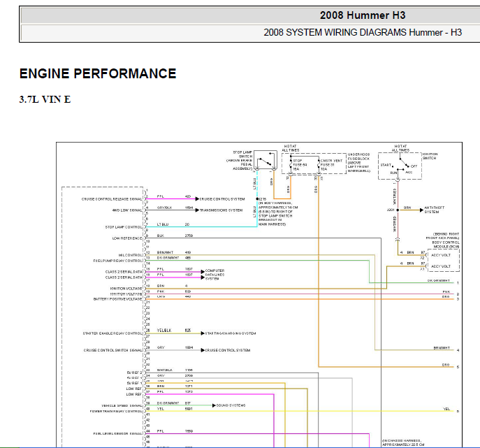The height and width of the screenshot is (448, 480).
Task: Click the 'LT BLU' wire color label at pin 7
Action: [163, 224]
